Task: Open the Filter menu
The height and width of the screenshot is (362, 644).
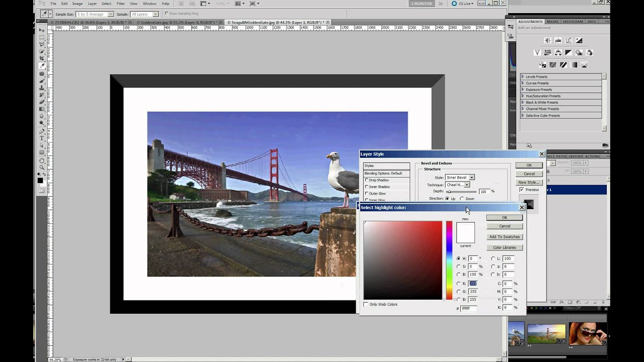Action: click(121, 4)
